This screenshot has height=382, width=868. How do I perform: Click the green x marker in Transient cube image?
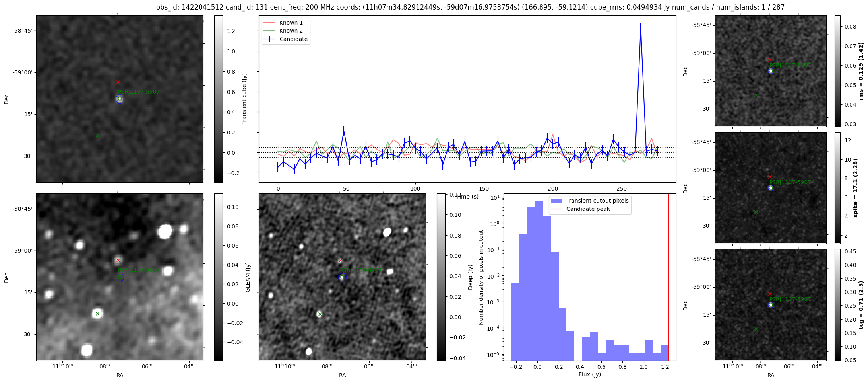(97, 136)
